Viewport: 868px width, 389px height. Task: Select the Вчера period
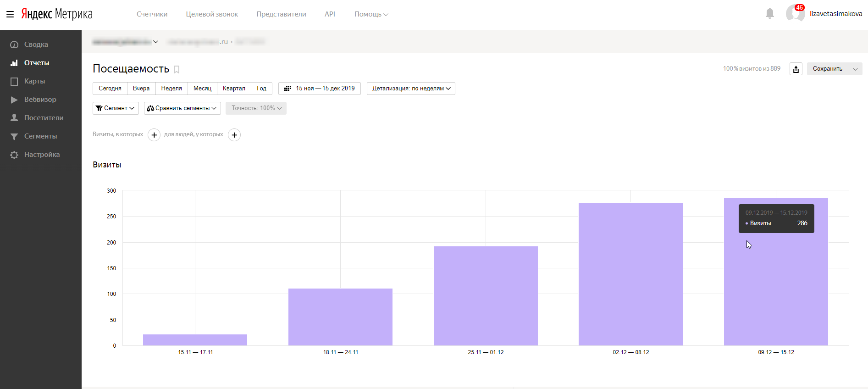tap(141, 89)
